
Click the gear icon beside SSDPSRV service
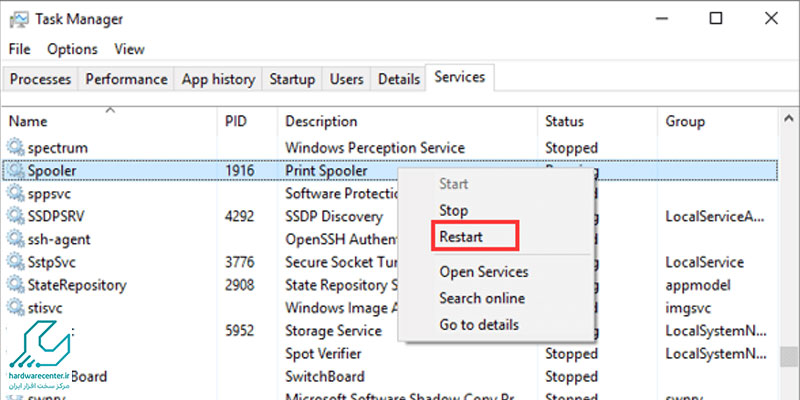pyautogui.click(x=15, y=216)
